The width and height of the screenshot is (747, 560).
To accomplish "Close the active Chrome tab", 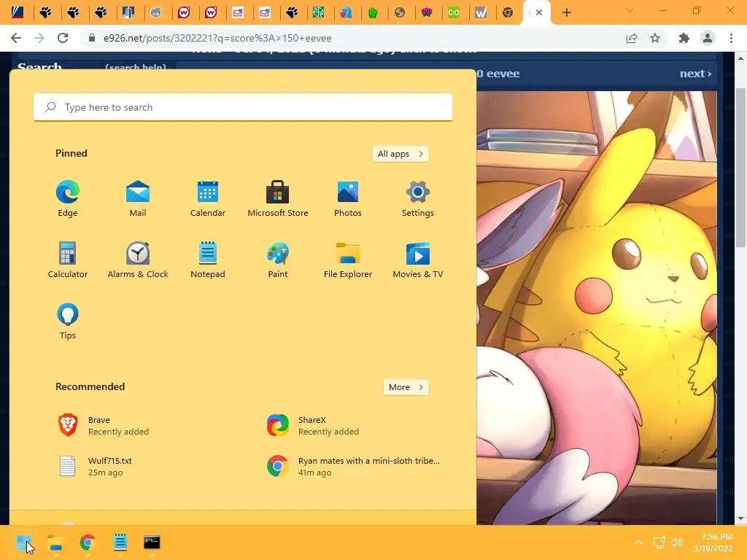I will point(539,12).
